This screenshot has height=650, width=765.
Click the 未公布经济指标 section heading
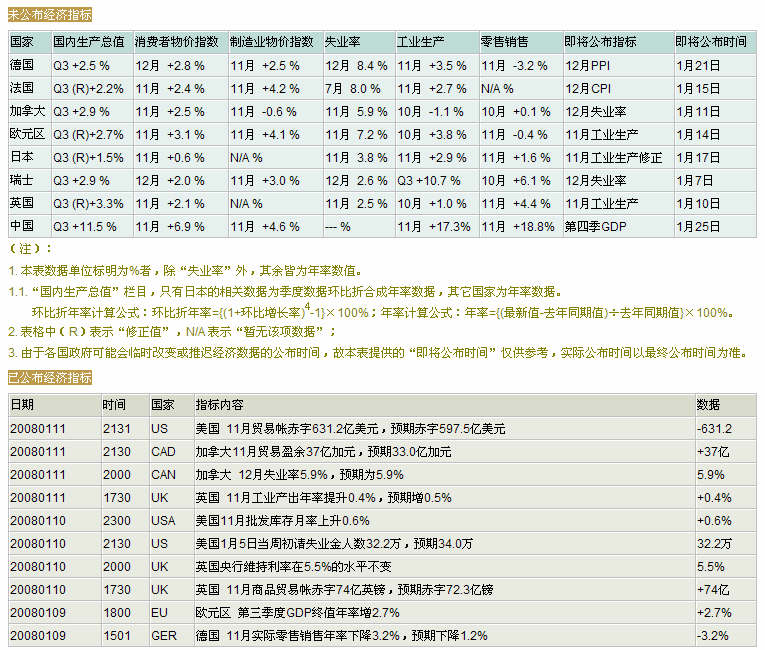pyautogui.click(x=50, y=15)
